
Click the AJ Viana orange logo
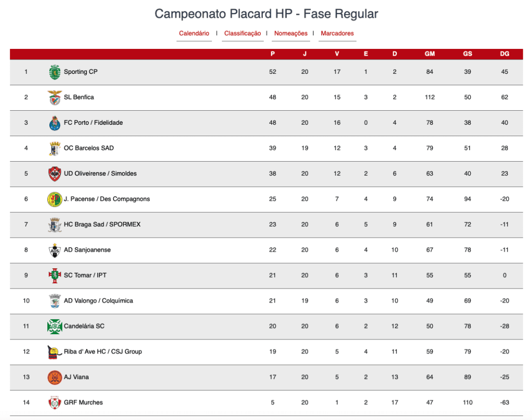click(55, 377)
